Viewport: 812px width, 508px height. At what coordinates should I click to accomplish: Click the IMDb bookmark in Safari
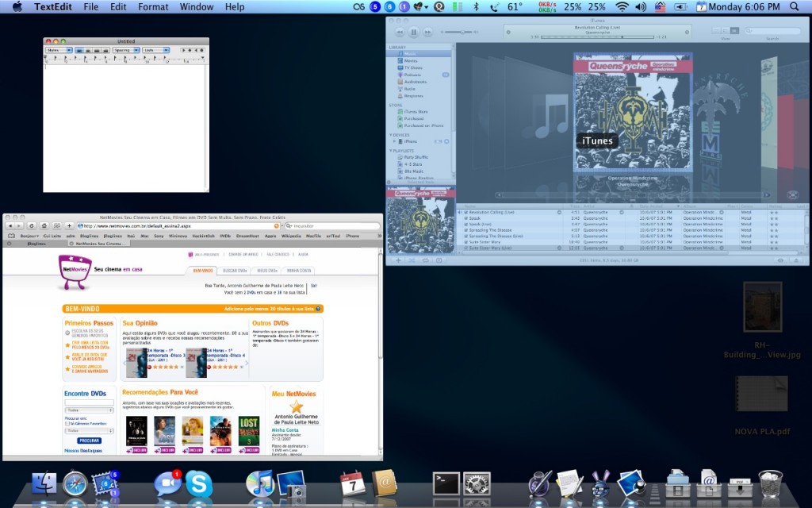point(224,236)
